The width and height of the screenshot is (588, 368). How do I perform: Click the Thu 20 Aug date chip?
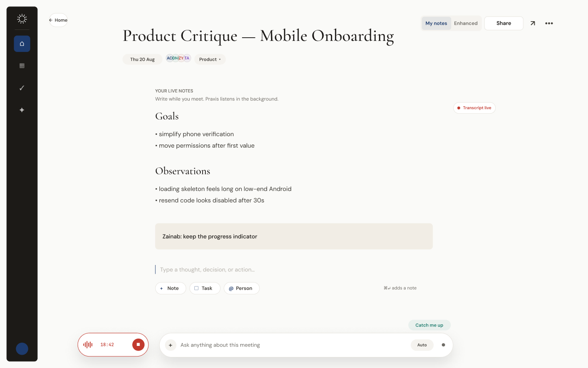[x=142, y=59]
